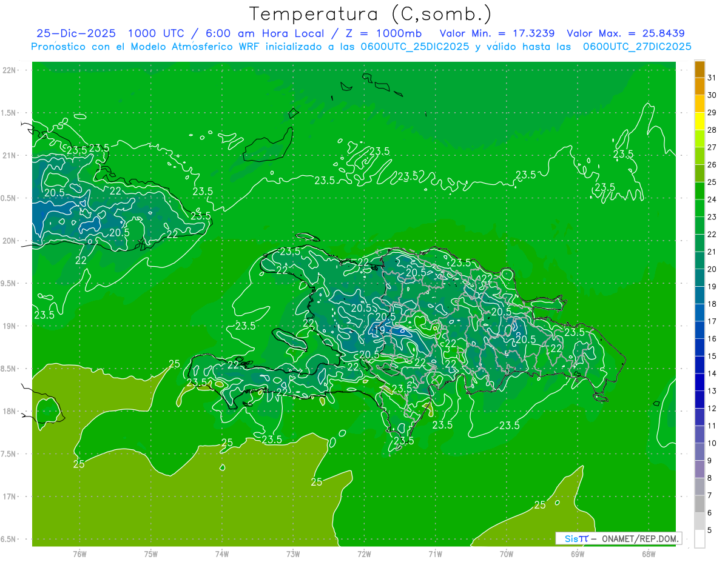Click the "20N" latitude axis label
Image resolution: width=728 pixels, height=562 pixels.
[x=10, y=241]
